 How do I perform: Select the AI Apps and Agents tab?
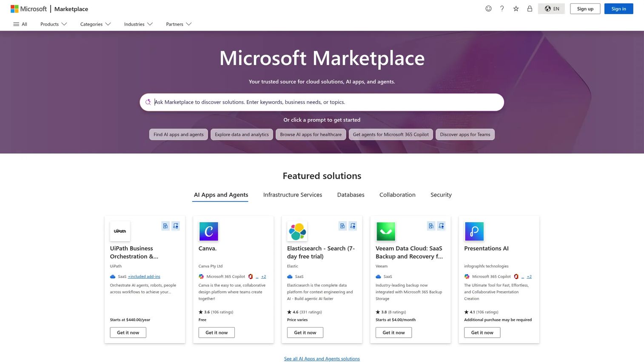pyautogui.click(x=221, y=195)
